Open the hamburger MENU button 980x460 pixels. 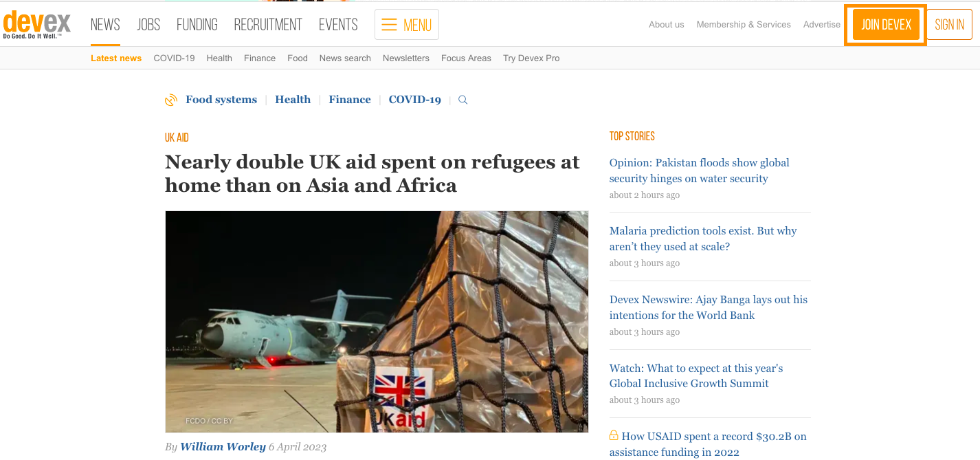[x=407, y=25]
